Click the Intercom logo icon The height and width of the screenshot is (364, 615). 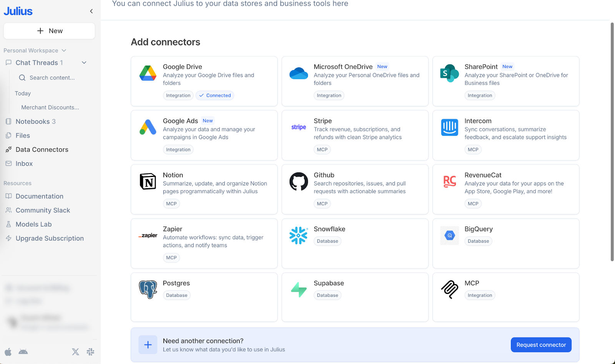point(449,127)
